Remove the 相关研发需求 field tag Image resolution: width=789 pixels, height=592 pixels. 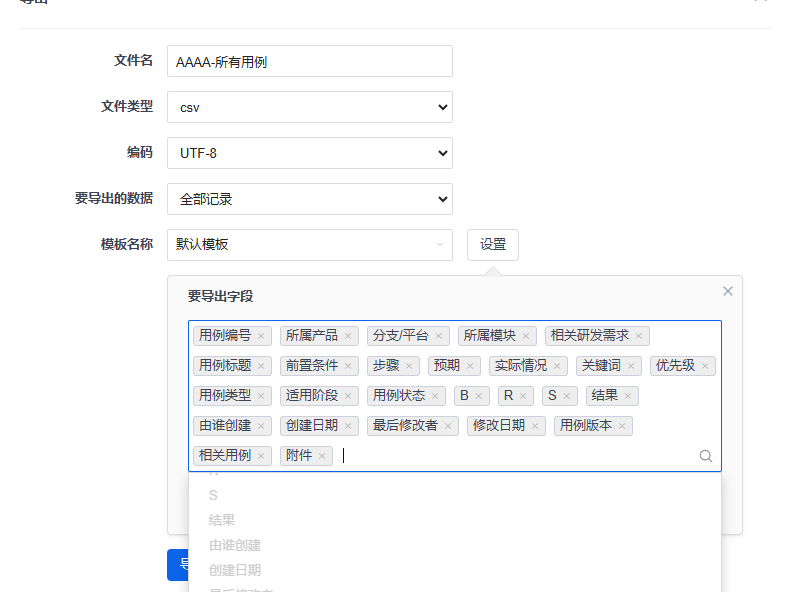[639, 336]
